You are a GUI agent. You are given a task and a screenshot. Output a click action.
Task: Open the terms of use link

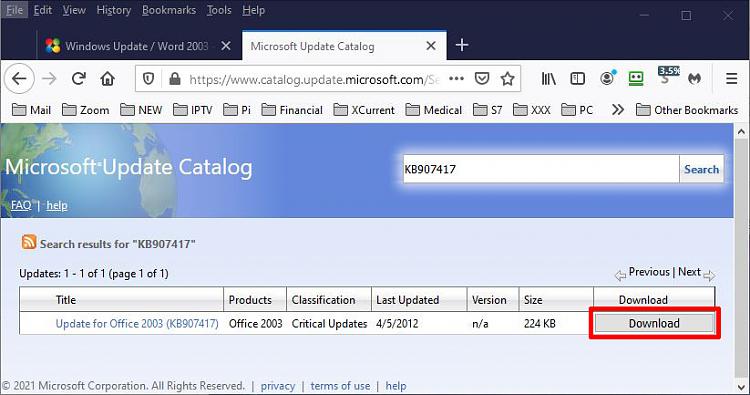tap(340, 385)
